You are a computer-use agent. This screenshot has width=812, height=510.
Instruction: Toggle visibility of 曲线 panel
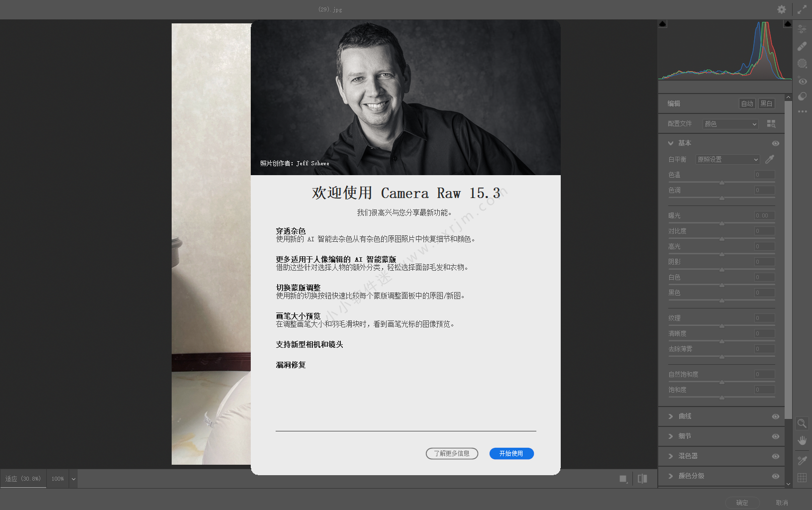coord(775,416)
